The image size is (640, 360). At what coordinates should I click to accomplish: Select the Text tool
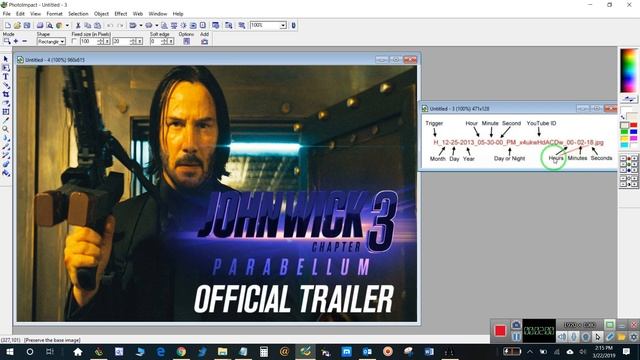pyautogui.click(x=6, y=77)
